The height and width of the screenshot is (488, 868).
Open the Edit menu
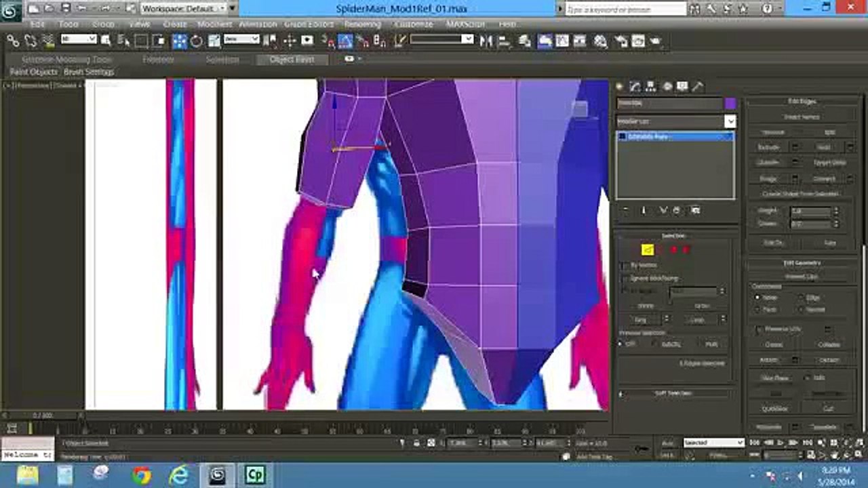click(37, 24)
